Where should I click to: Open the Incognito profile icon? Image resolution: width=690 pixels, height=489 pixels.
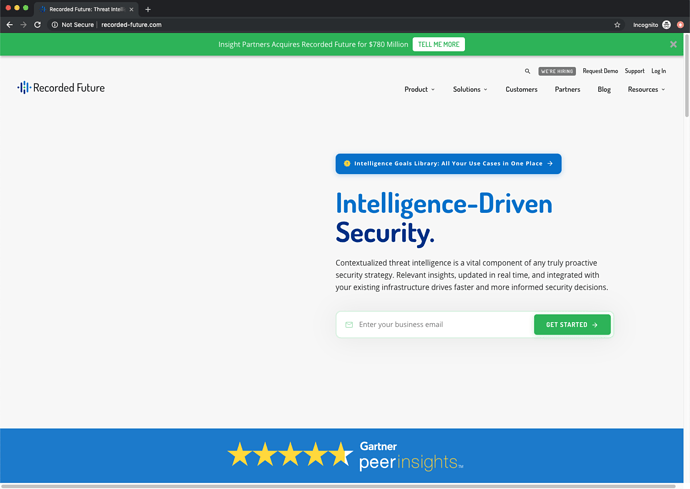666,25
